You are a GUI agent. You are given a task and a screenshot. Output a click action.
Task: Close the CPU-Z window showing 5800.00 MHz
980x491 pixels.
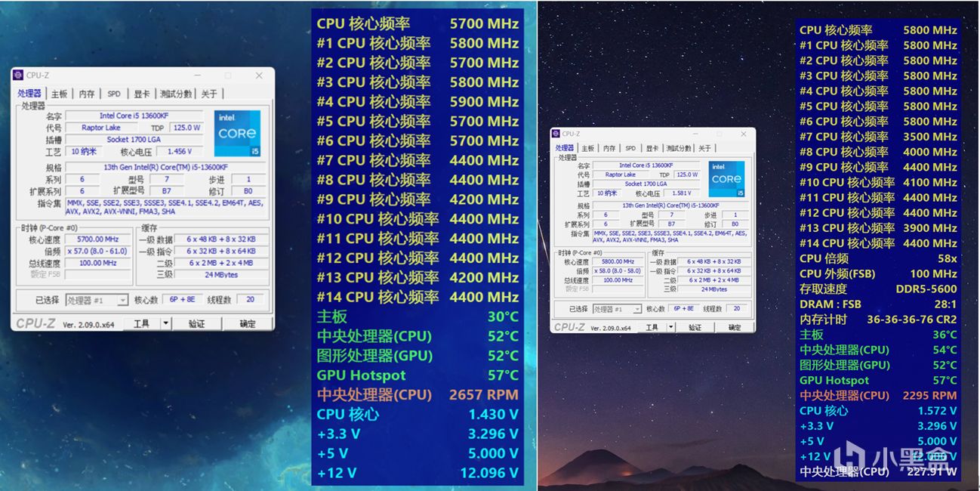coord(744,134)
